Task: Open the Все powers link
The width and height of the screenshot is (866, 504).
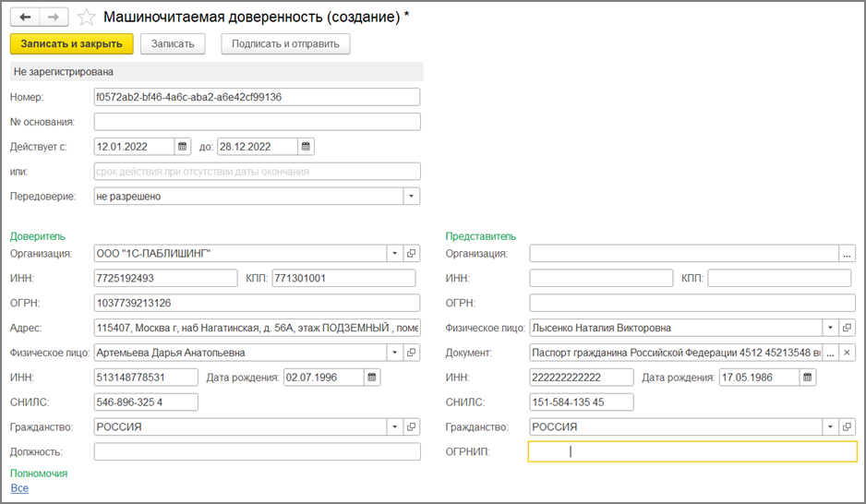Action: point(19,488)
